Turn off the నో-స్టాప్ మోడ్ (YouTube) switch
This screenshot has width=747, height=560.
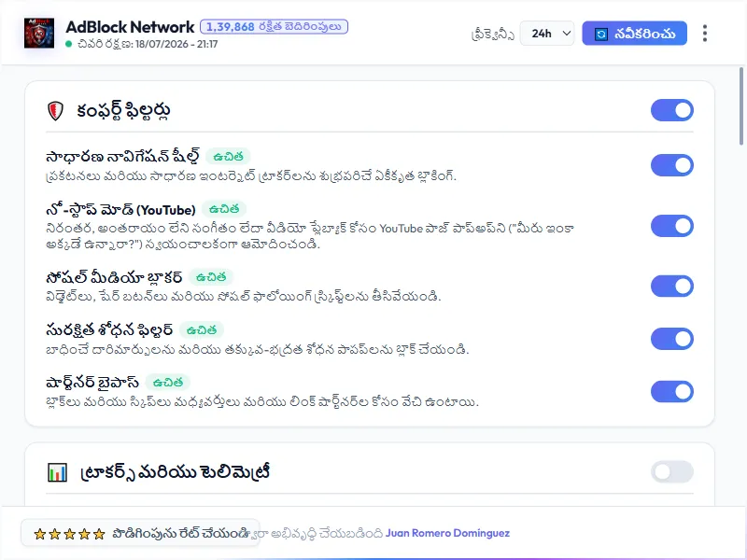pyautogui.click(x=671, y=226)
